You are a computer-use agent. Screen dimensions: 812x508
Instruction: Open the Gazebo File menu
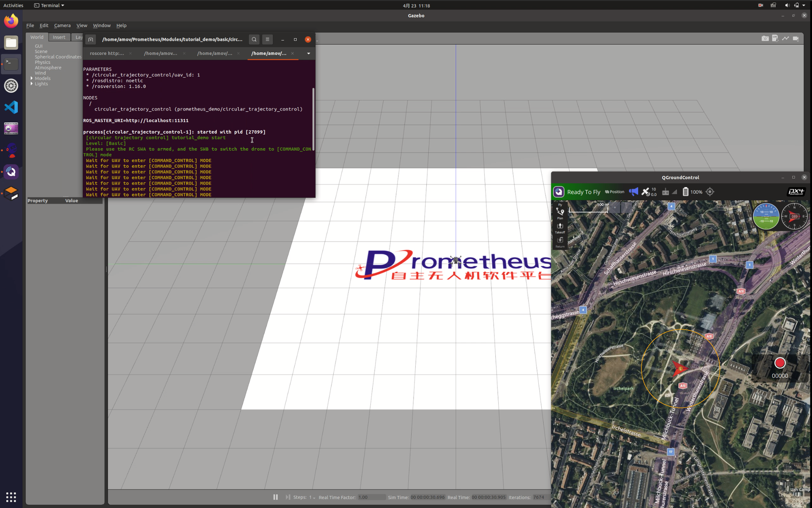30,25
